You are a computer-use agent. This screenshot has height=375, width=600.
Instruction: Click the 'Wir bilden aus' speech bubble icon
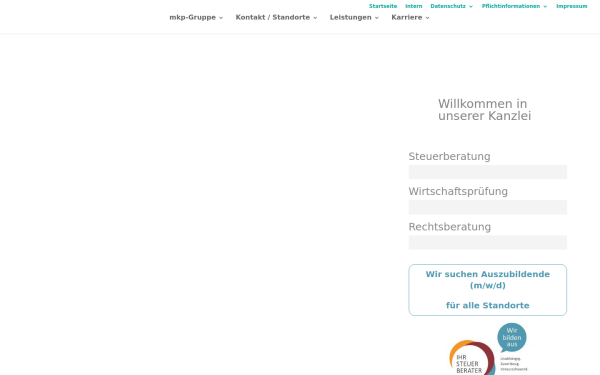tap(512, 338)
